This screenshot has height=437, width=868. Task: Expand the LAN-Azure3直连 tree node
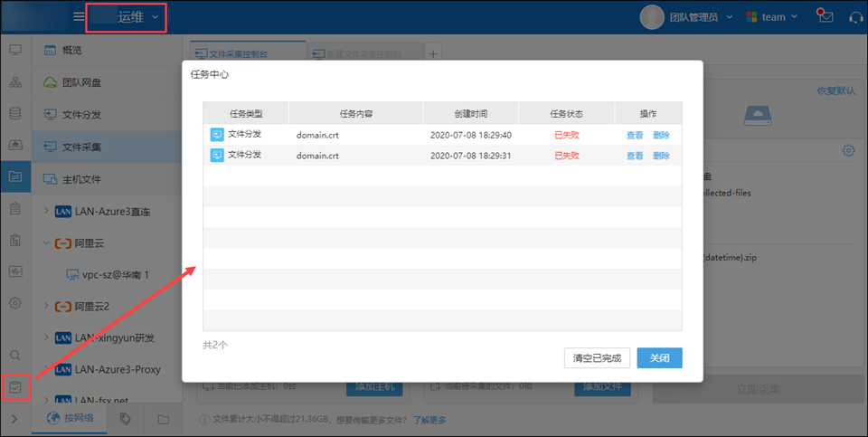(47, 212)
